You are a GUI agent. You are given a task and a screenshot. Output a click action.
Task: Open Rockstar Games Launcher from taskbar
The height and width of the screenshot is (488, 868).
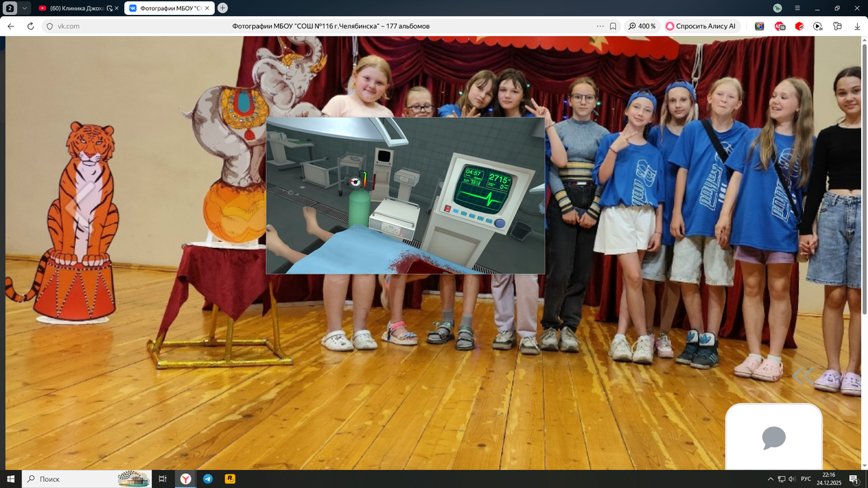click(231, 479)
